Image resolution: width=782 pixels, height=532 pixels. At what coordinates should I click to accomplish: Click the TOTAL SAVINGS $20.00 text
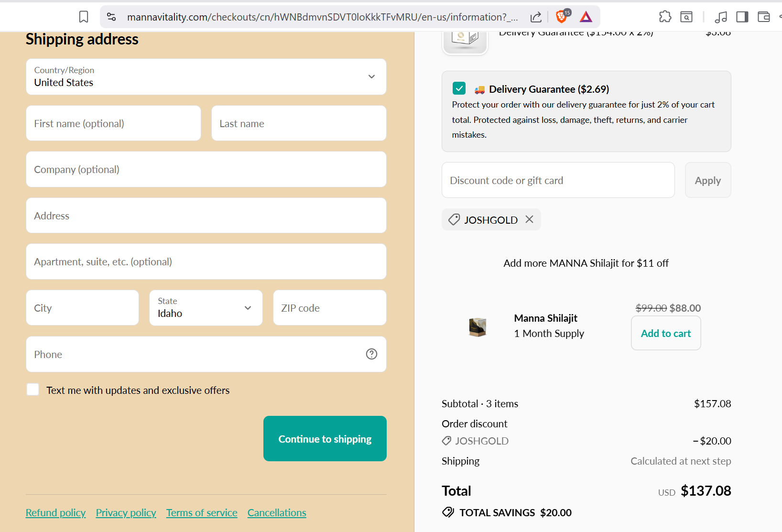click(515, 512)
